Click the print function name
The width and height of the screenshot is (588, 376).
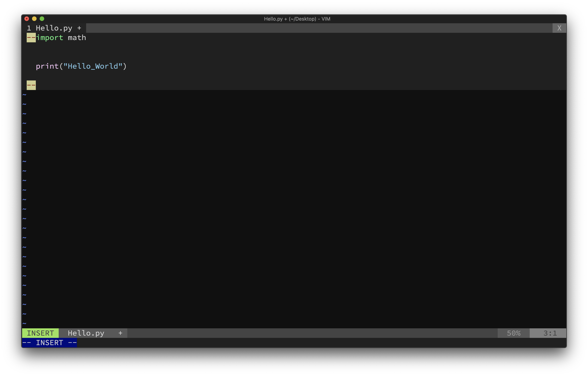point(47,66)
